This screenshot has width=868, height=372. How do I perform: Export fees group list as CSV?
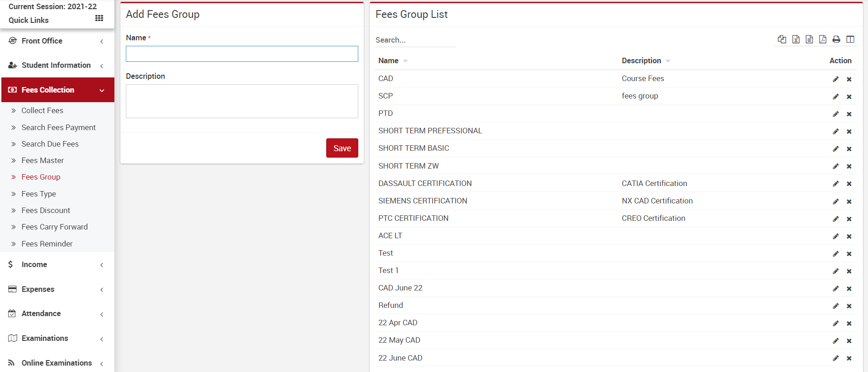809,39
